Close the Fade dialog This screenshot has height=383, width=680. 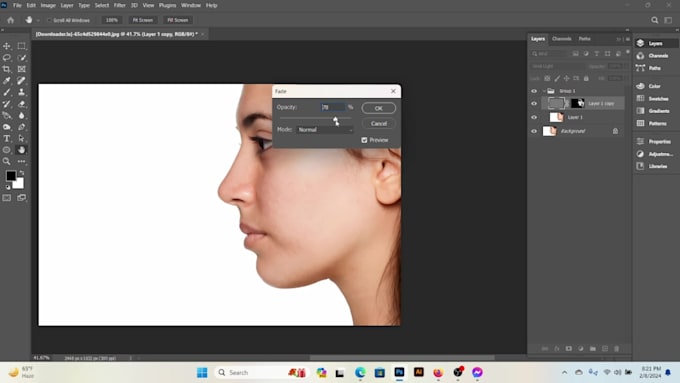click(393, 91)
